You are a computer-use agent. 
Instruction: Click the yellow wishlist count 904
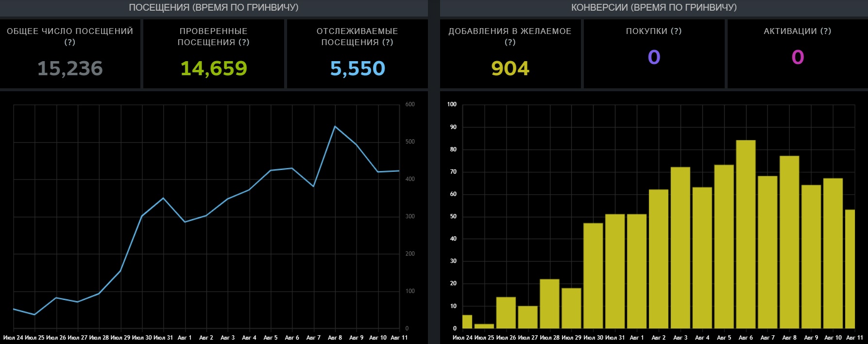pos(510,68)
